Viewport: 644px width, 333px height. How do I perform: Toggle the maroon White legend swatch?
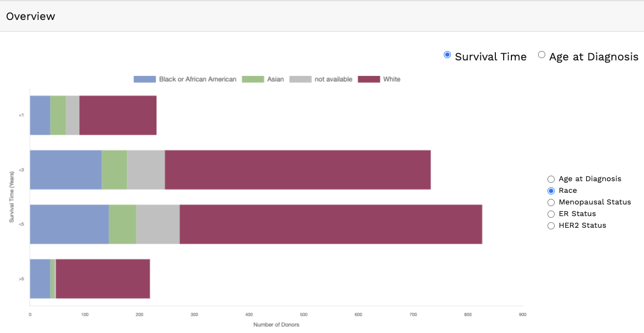[x=369, y=79]
